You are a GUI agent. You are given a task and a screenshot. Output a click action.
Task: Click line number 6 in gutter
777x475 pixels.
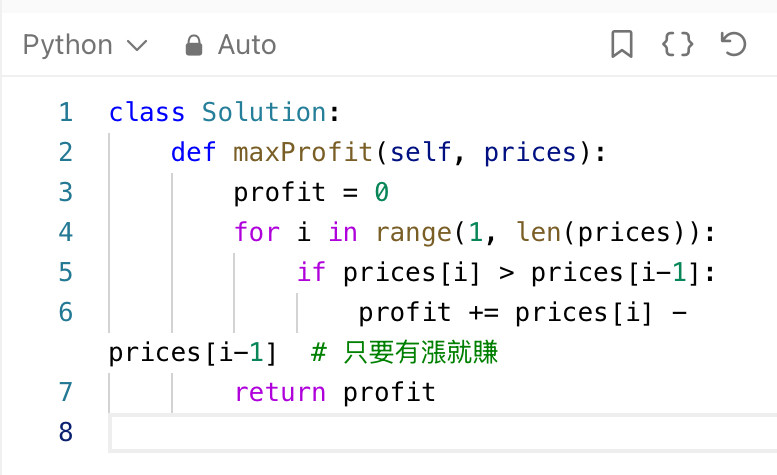66,313
